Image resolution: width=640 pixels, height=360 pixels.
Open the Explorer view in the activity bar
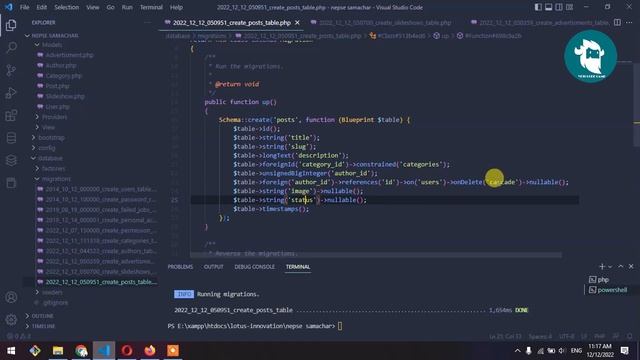click(x=11, y=25)
